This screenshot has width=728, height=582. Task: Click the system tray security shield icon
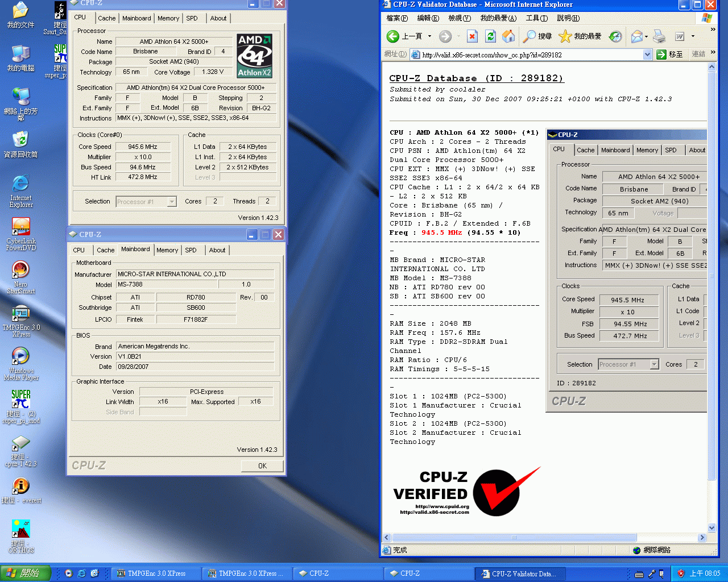[680, 573]
